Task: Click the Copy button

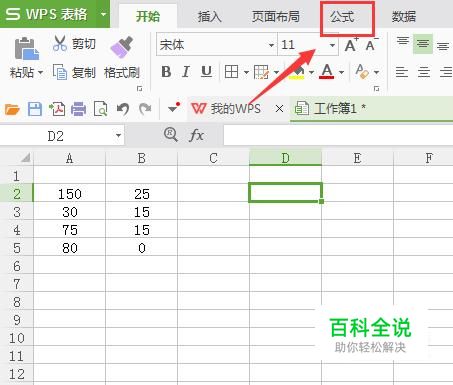Action: pos(74,72)
